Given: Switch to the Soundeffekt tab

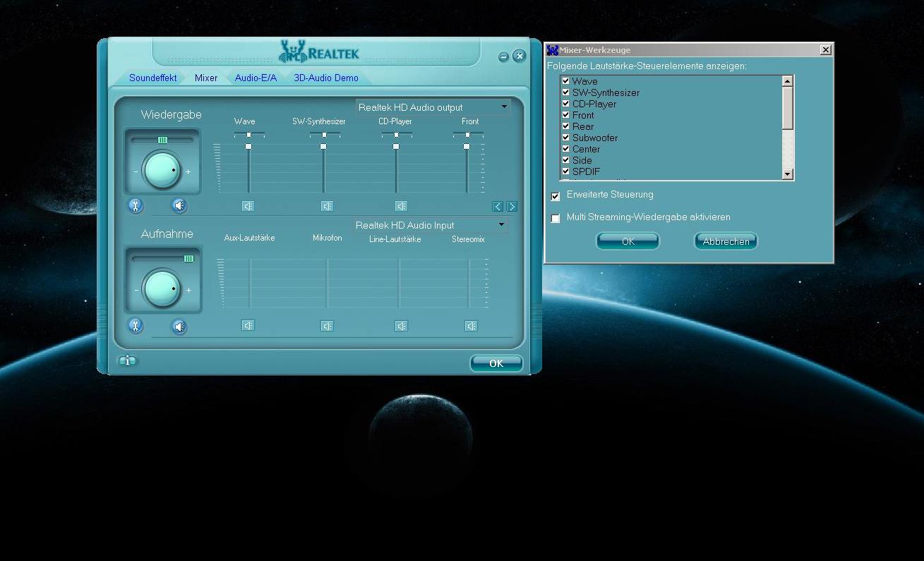Looking at the screenshot, I should click(x=152, y=78).
